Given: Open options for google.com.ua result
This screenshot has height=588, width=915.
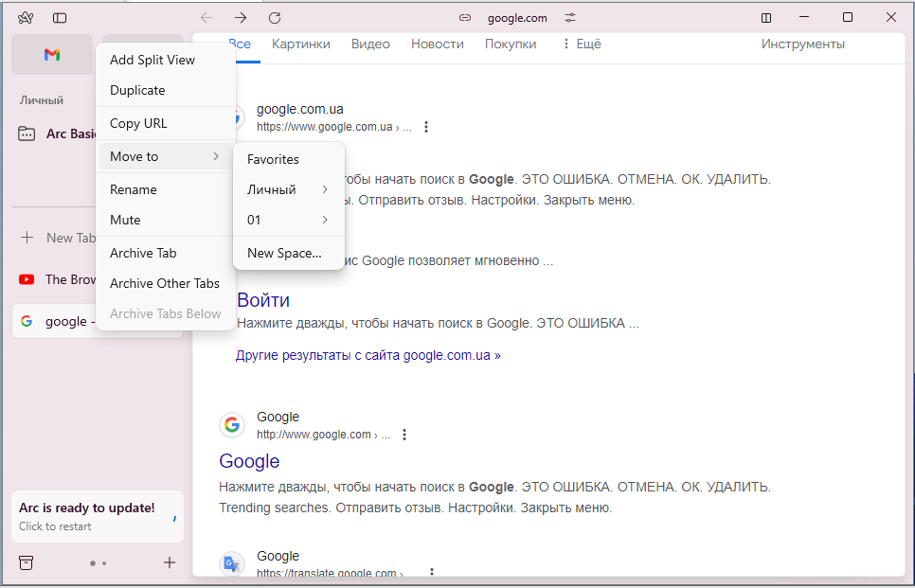Looking at the screenshot, I should 426,127.
